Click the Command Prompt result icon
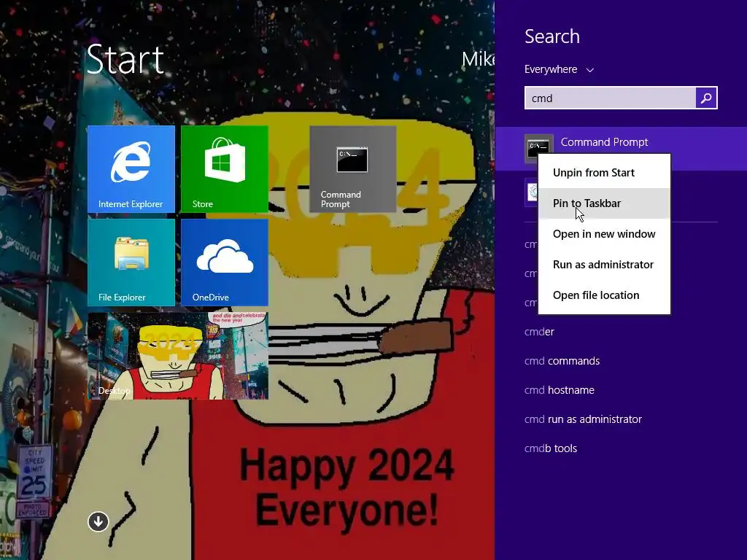Screen dimensions: 747x560 [539, 148]
